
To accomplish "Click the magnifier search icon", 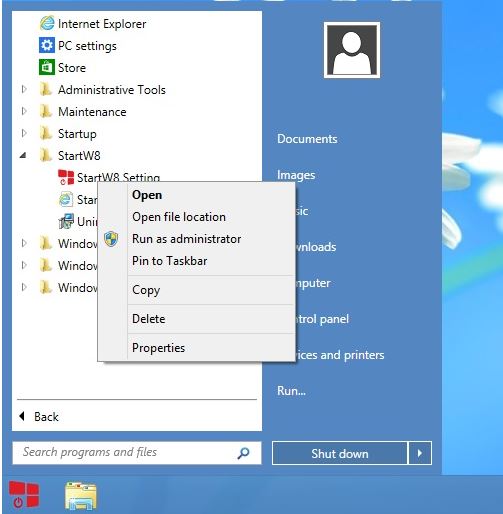I will (x=243, y=453).
